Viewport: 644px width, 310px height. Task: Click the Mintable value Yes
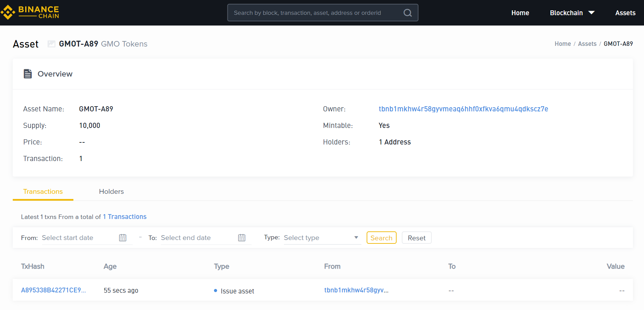tap(384, 126)
